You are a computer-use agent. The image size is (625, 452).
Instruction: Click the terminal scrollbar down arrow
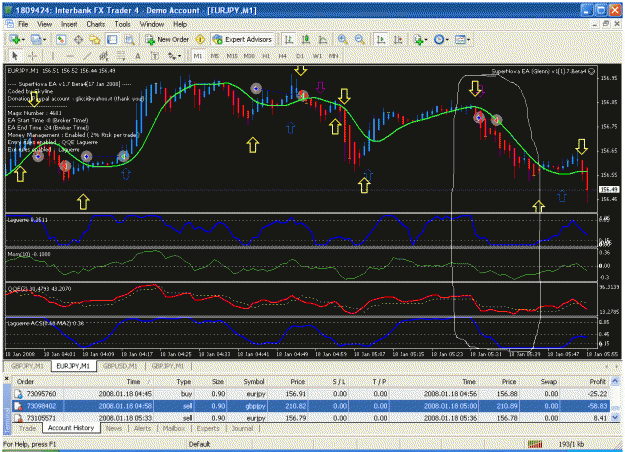615,418
